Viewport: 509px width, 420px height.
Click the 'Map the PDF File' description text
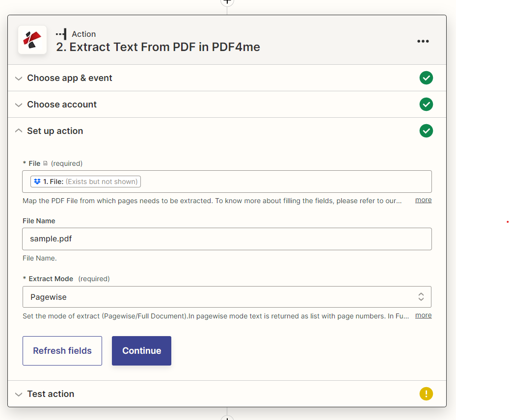[x=212, y=201]
